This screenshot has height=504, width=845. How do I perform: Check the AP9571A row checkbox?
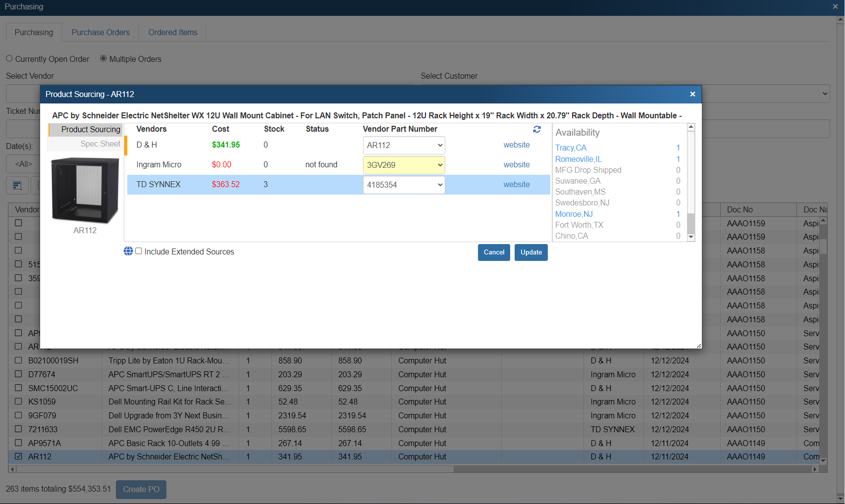pos(18,443)
